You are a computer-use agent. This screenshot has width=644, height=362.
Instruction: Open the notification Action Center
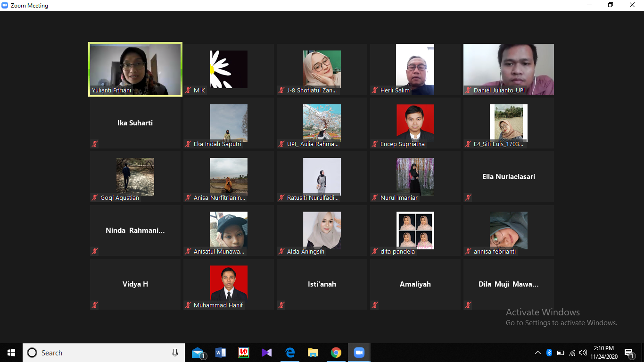[x=629, y=353]
